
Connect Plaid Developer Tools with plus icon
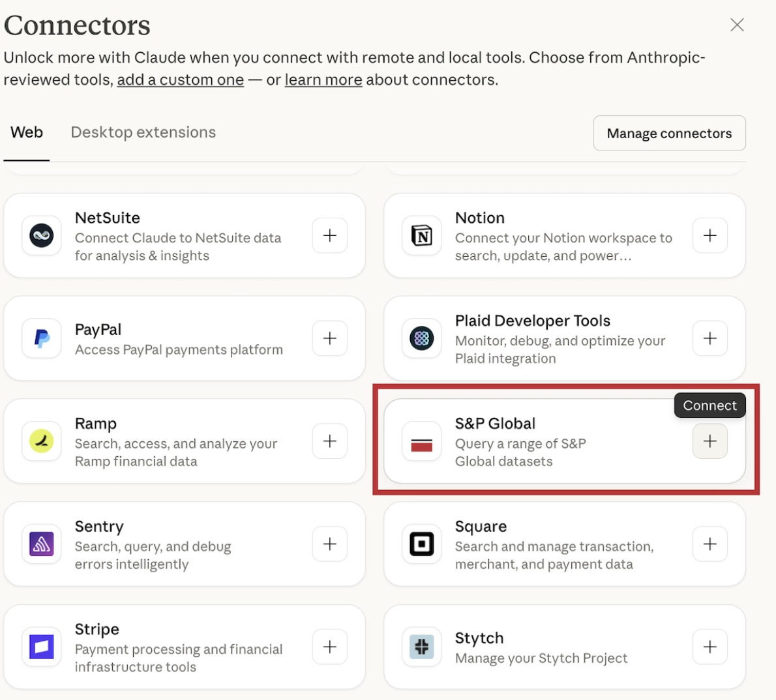point(709,338)
